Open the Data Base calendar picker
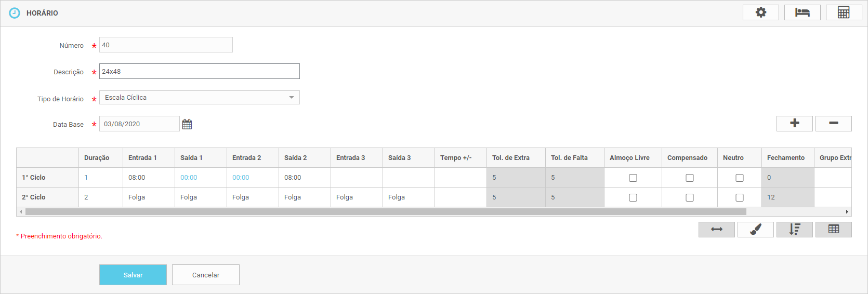Viewport: 868px width, 294px height. (x=187, y=124)
